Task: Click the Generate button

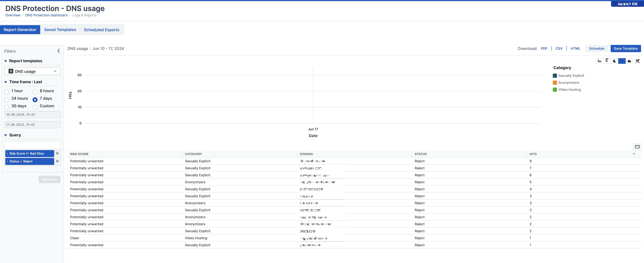Action: click(x=49, y=179)
